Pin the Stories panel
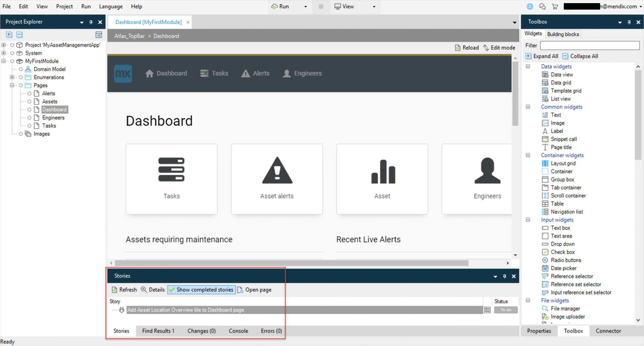644x346 pixels. tap(504, 276)
